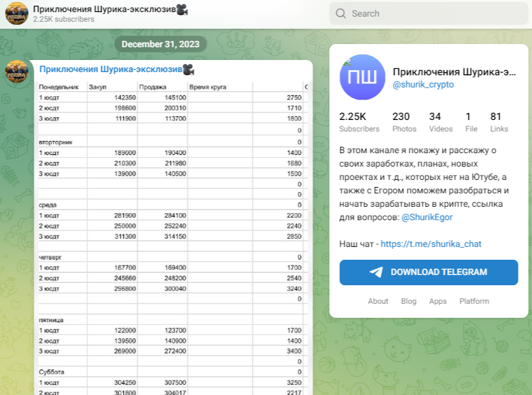Click cell value 145100

(175, 98)
